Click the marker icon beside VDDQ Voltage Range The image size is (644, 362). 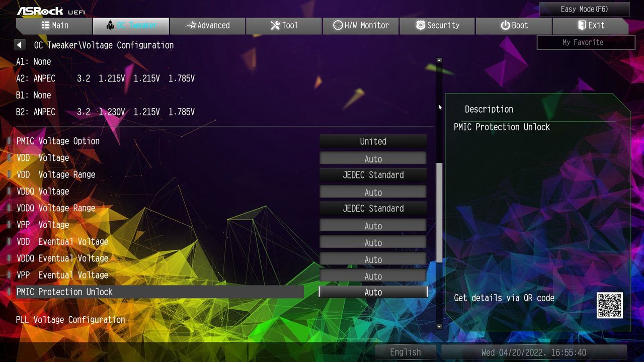point(10,208)
